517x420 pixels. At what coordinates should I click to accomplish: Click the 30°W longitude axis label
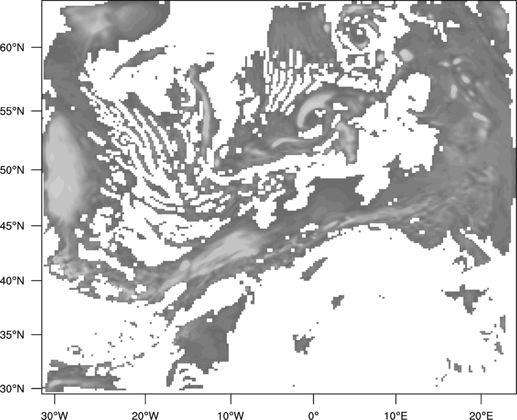coord(55,415)
